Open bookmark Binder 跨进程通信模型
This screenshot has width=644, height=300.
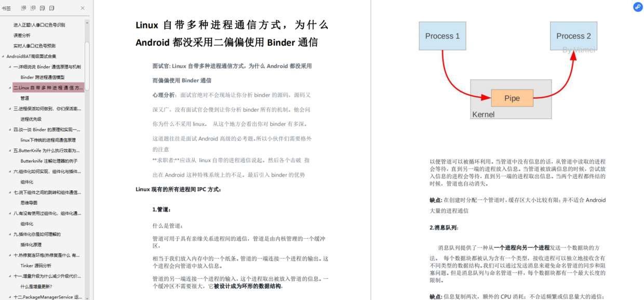click(43, 77)
